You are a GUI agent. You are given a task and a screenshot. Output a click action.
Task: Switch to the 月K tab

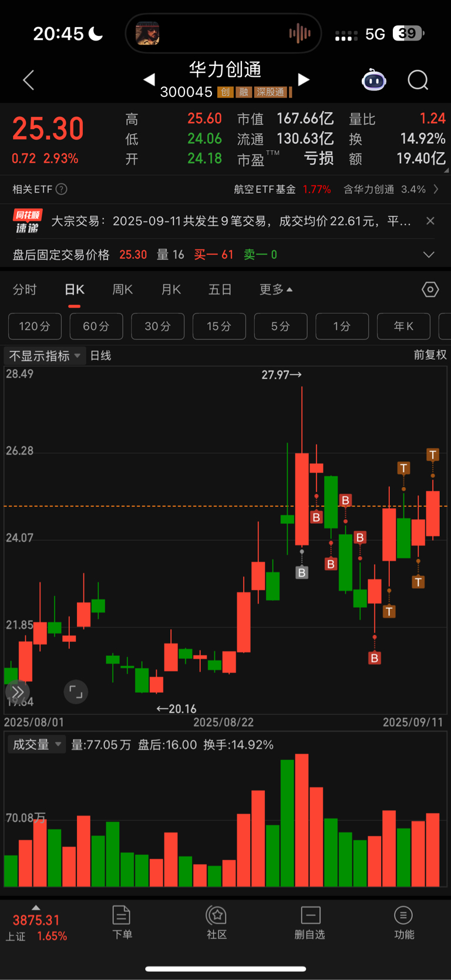coord(171,289)
